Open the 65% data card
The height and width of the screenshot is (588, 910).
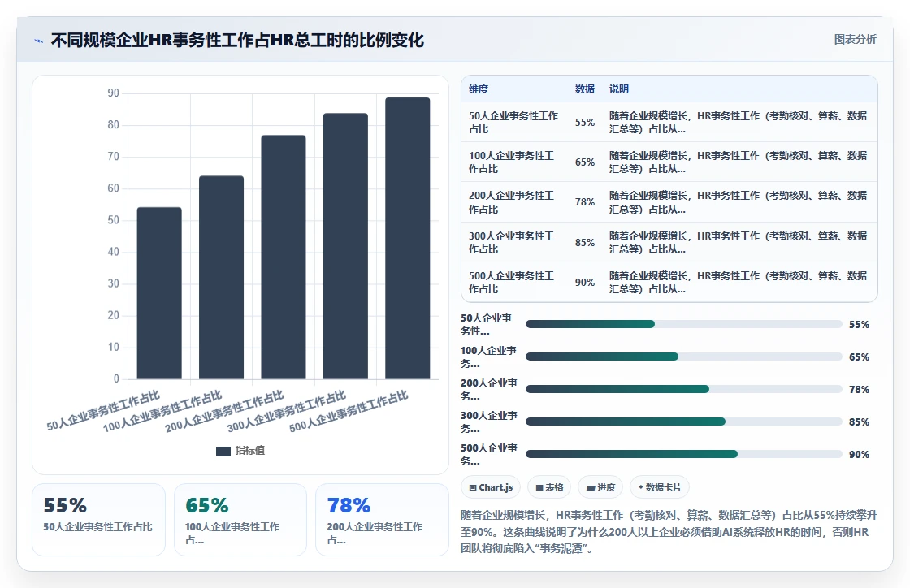(x=240, y=520)
